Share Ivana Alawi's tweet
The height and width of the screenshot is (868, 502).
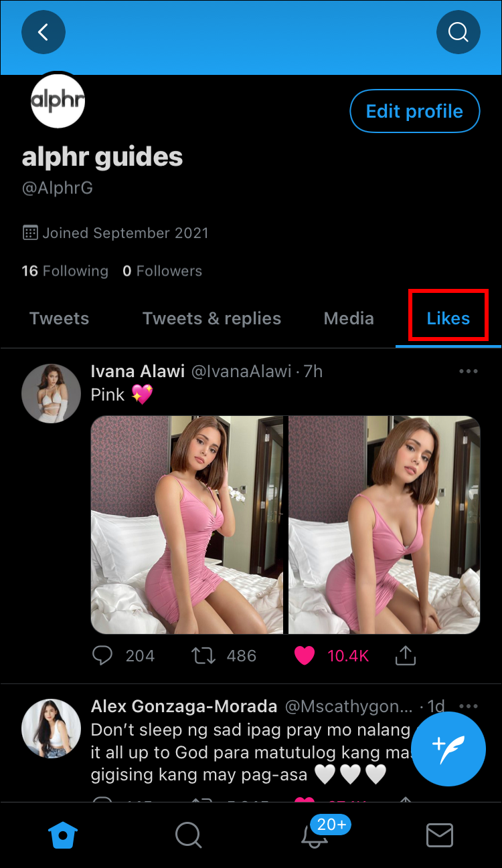tap(405, 656)
